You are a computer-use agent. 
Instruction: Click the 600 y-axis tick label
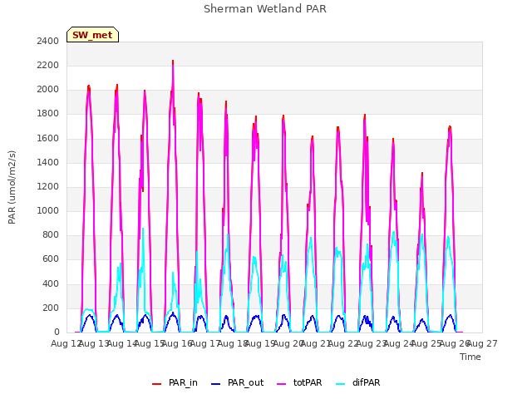click(51, 259)
